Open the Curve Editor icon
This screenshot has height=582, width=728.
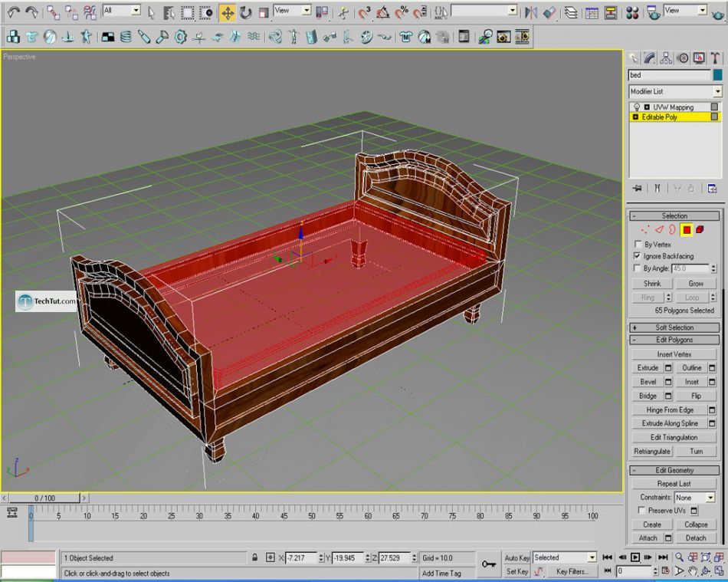pyautogui.click(x=592, y=12)
